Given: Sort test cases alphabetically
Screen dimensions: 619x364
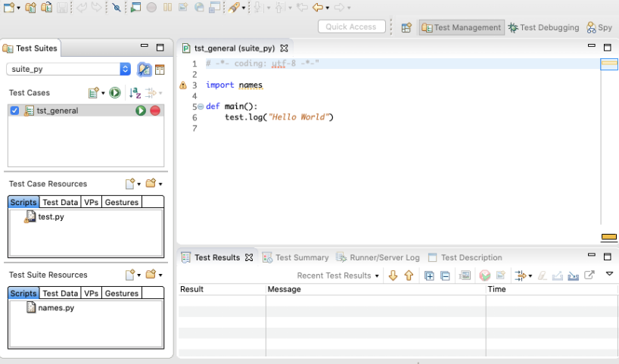Looking at the screenshot, I should [135, 93].
